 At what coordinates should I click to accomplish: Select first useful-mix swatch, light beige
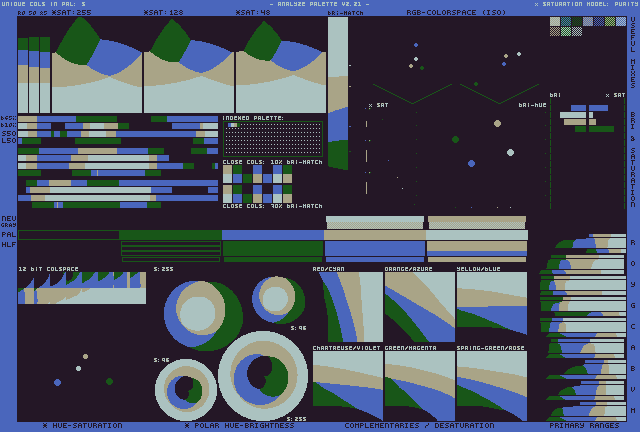(555, 22)
